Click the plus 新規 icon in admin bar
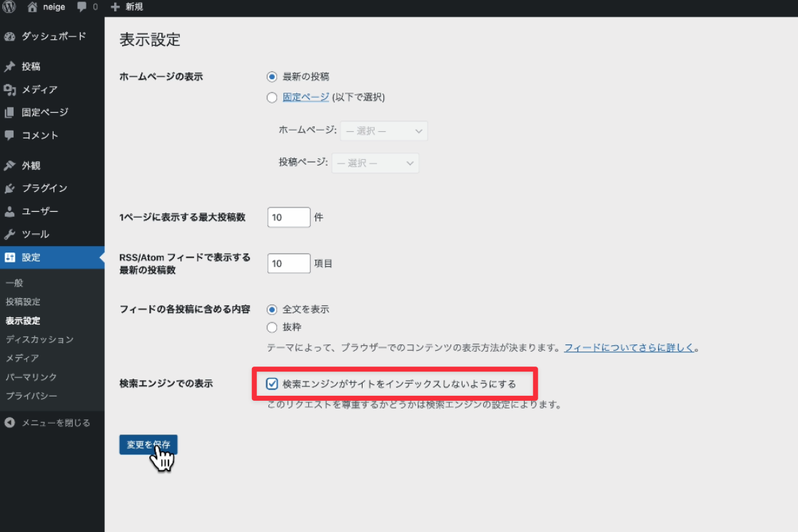This screenshot has width=798, height=532. pos(116,7)
